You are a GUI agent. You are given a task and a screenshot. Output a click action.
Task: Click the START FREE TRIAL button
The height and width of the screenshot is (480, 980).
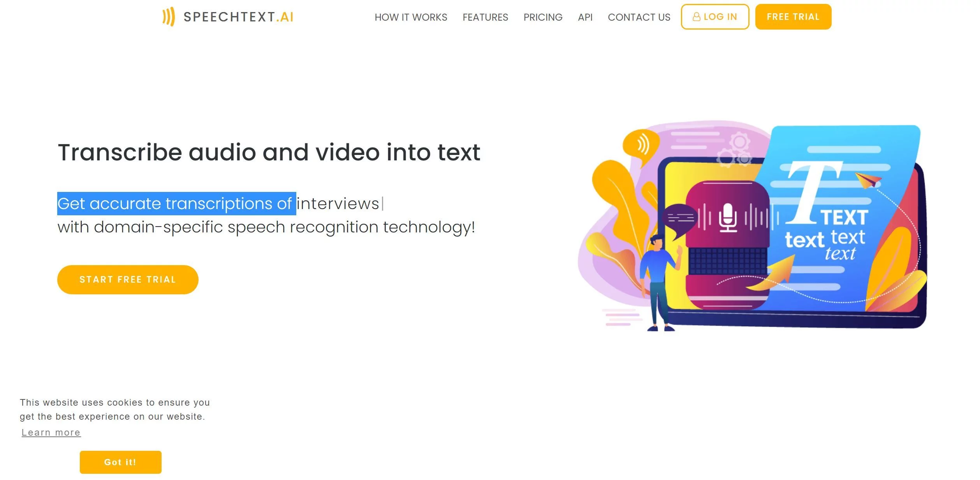(128, 280)
